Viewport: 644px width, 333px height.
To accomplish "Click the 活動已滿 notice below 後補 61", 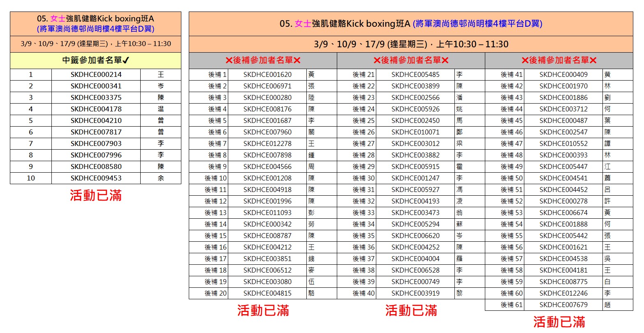I will [559, 321].
